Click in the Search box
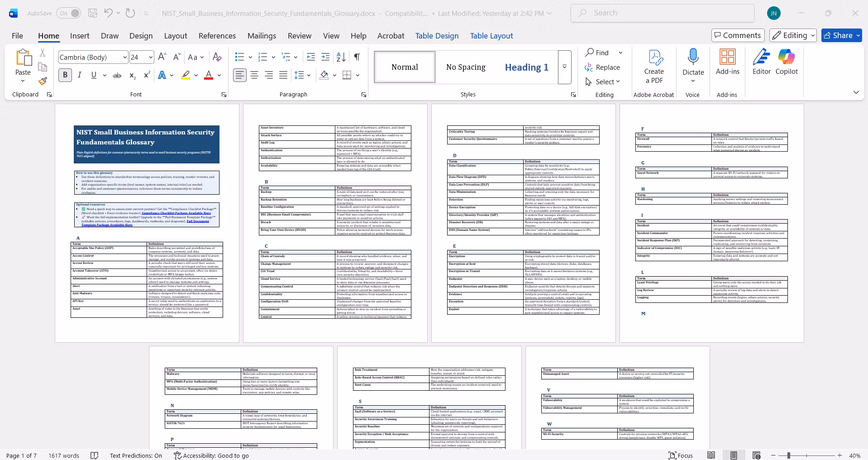The image size is (868, 460). (x=663, y=13)
